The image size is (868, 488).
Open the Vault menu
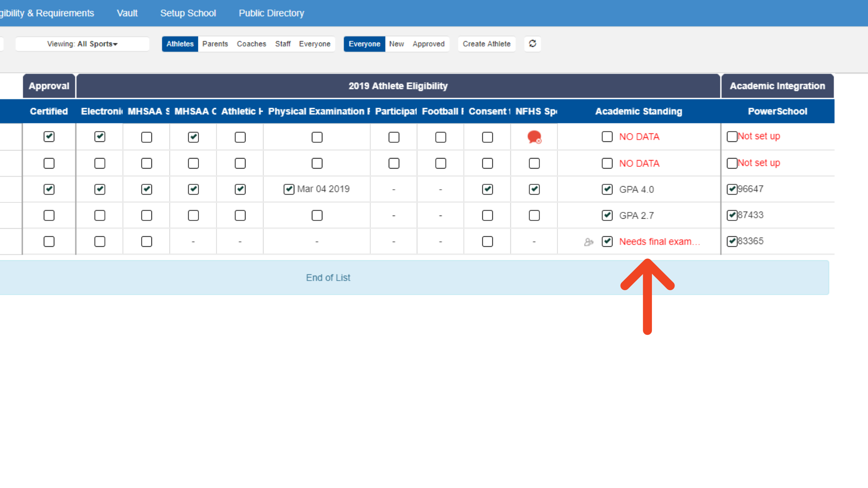pyautogui.click(x=127, y=13)
